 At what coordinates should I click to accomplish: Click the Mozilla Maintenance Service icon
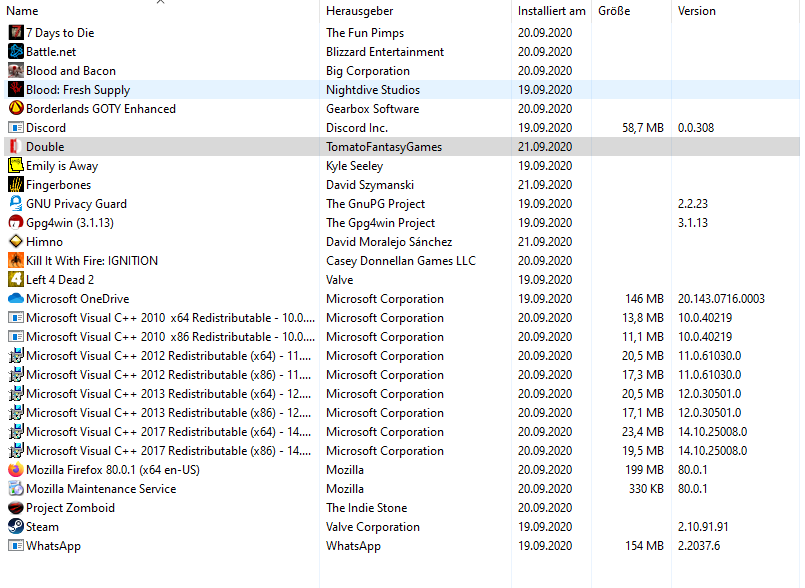click(16, 489)
